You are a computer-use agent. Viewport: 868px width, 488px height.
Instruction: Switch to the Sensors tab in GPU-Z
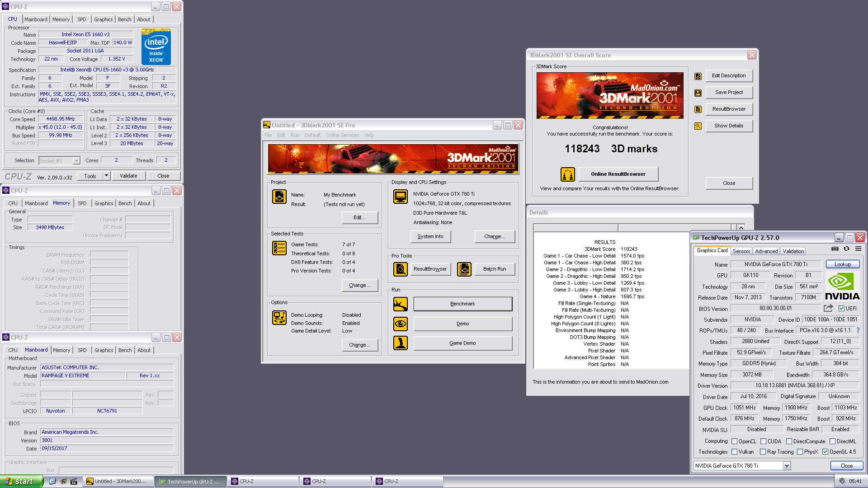coord(741,251)
